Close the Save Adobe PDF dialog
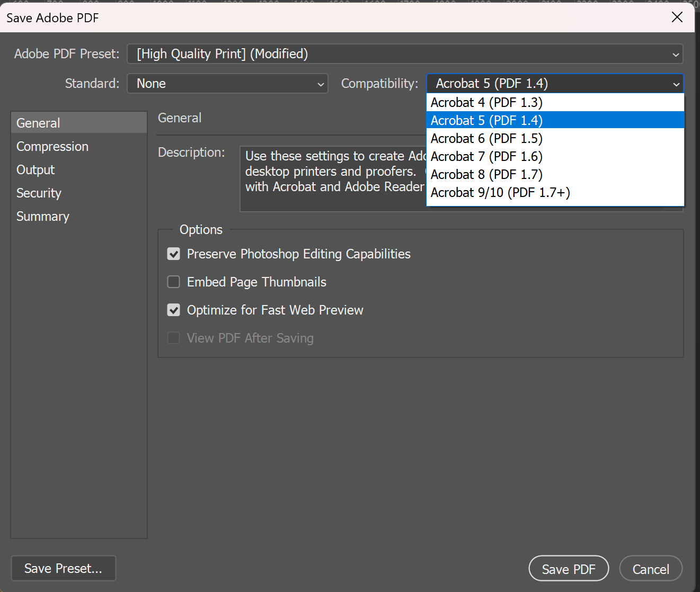 click(x=677, y=17)
